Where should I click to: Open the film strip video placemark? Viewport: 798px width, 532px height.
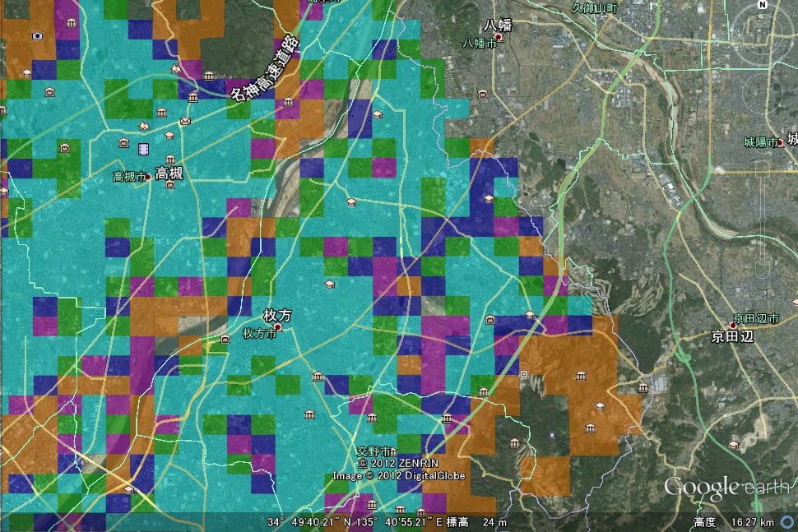click(x=144, y=148)
